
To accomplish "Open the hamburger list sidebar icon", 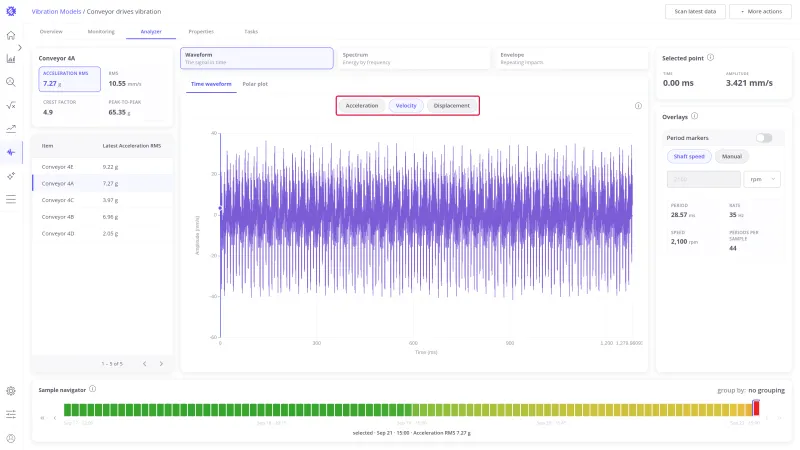I will point(11,199).
